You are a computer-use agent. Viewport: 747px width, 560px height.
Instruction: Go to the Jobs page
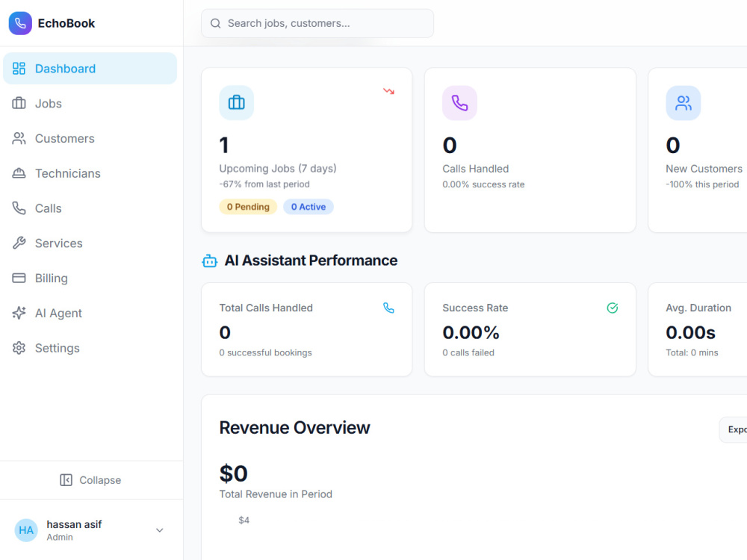(90, 103)
